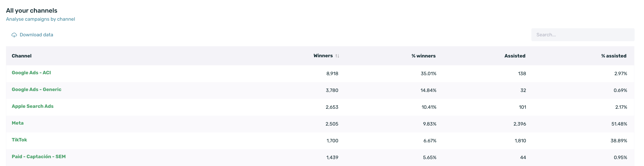
Task: Open the Download data link
Action: tap(36, 35)
